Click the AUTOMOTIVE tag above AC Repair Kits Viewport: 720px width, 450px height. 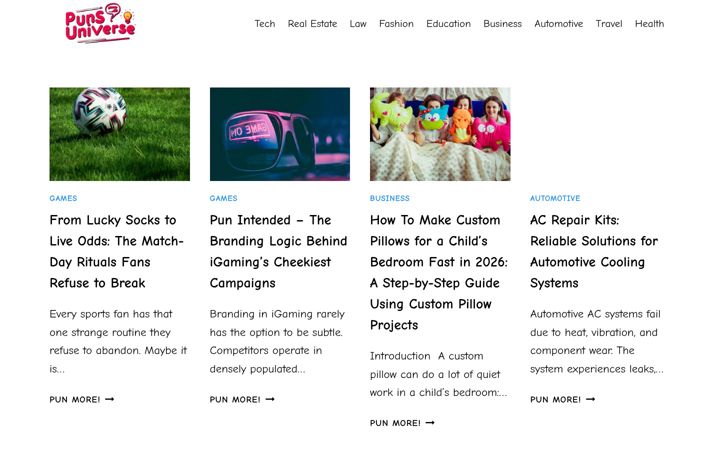point(555,198)
